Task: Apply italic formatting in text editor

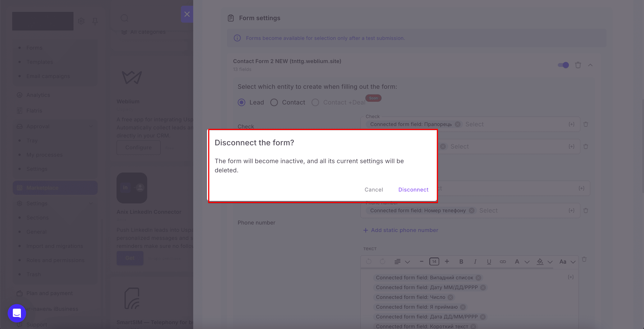Action: [475, 262]
